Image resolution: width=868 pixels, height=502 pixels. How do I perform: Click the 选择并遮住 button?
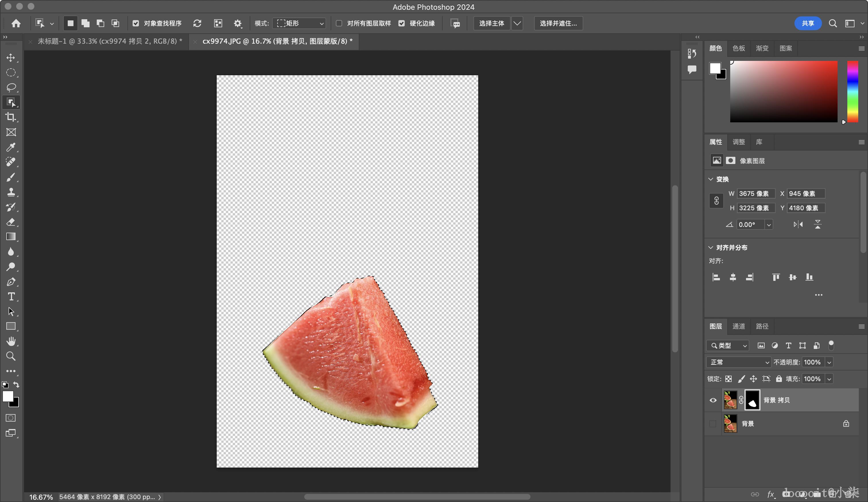(558, 24)
